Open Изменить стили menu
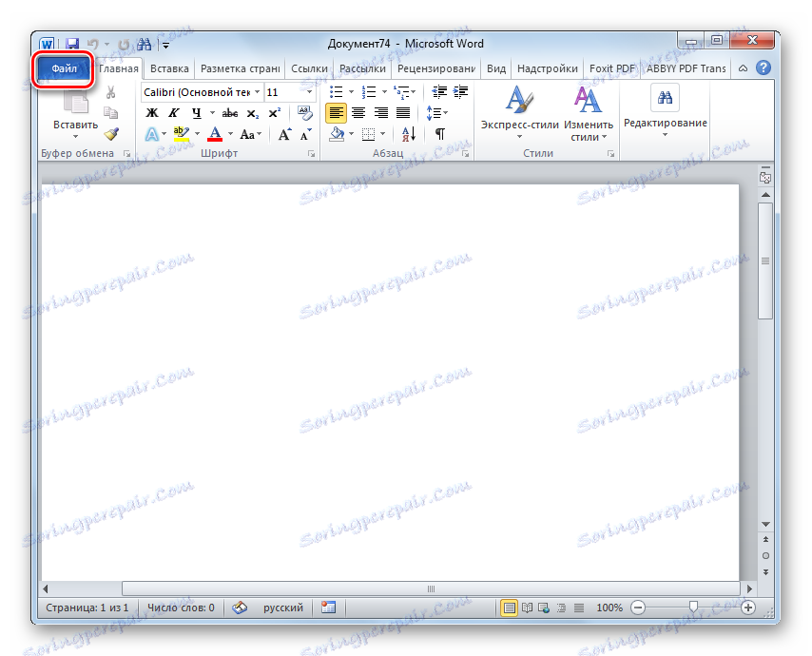The width and height of the screenshot is (812, 656). (589, 113)
